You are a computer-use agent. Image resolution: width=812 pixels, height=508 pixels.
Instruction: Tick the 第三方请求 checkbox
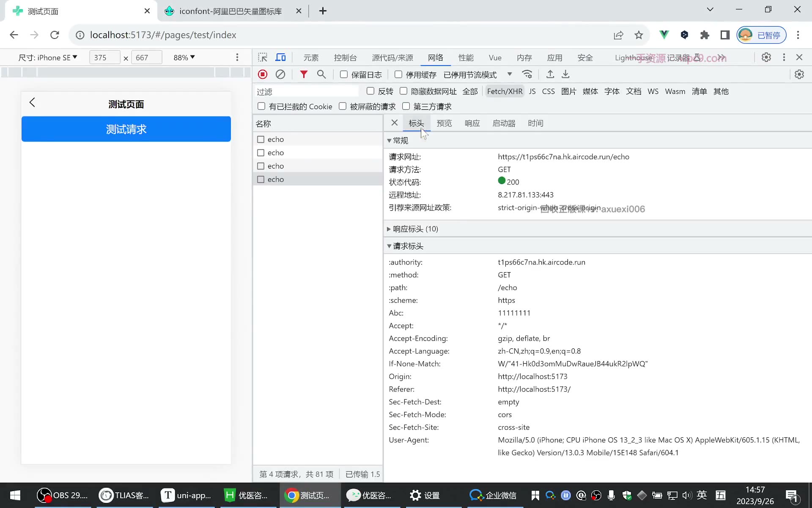coord(406,106)
